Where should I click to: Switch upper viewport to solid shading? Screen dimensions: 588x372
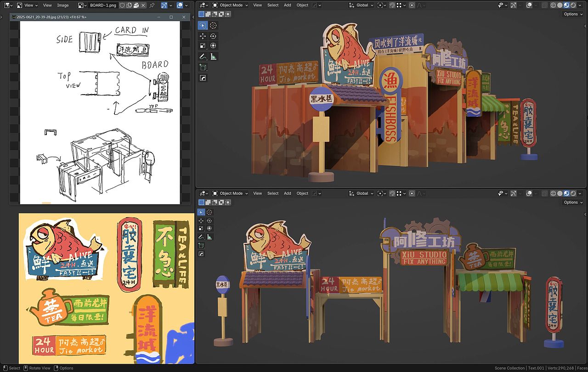coord(560,5)
